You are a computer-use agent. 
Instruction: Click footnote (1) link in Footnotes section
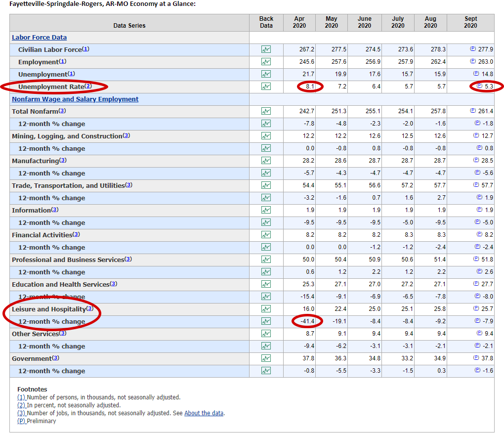[22, 397]
